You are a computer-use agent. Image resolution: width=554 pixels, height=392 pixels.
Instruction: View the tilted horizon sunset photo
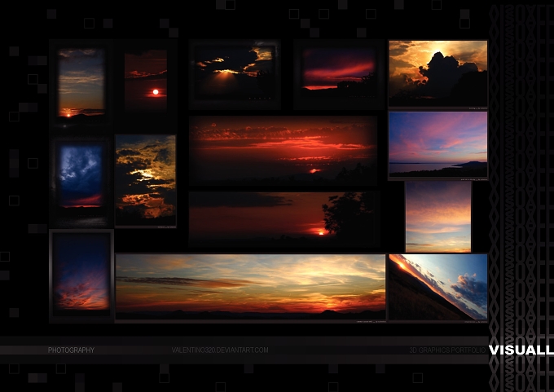pos(437,287)
